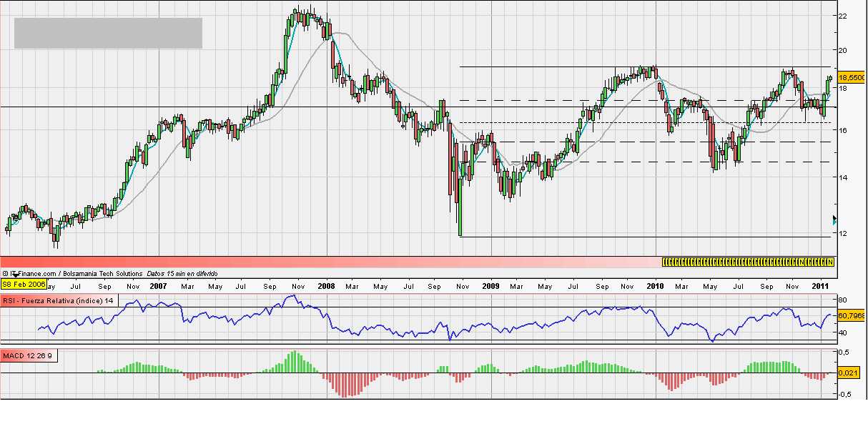Click the Datos 15 min en diferido notice
The image size is (868, 429).
(182, 273)
